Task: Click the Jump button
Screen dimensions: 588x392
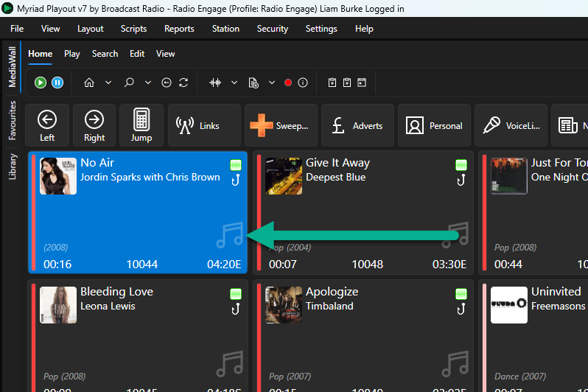Action: click(141, 125)
